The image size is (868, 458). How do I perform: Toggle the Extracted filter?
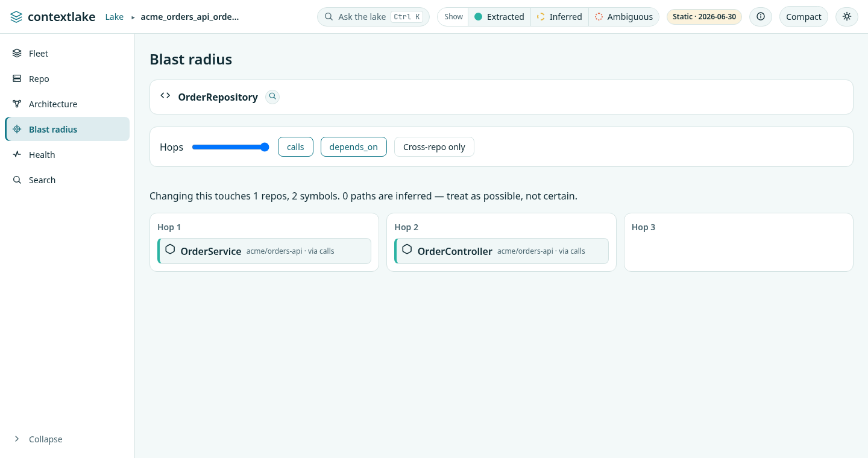499,17
